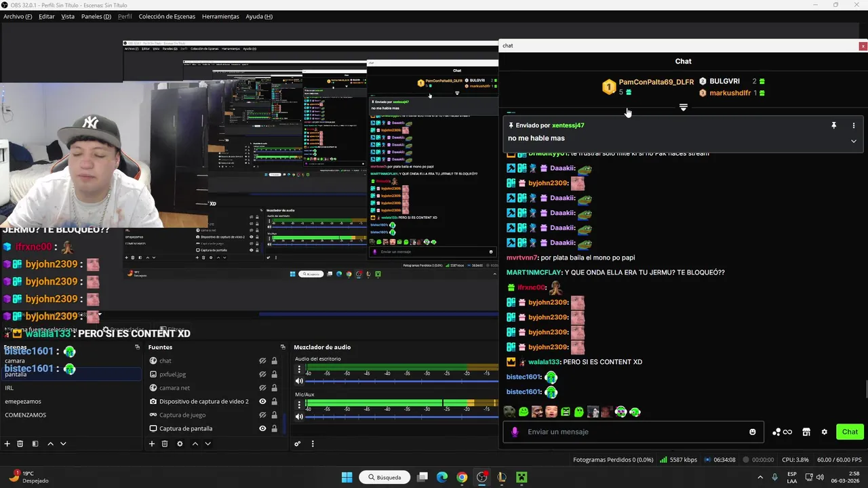Delete selected source with Fuentes trash icon
Image resolution: width=868 pixels, height=488 pixels.
pos(165,444)
